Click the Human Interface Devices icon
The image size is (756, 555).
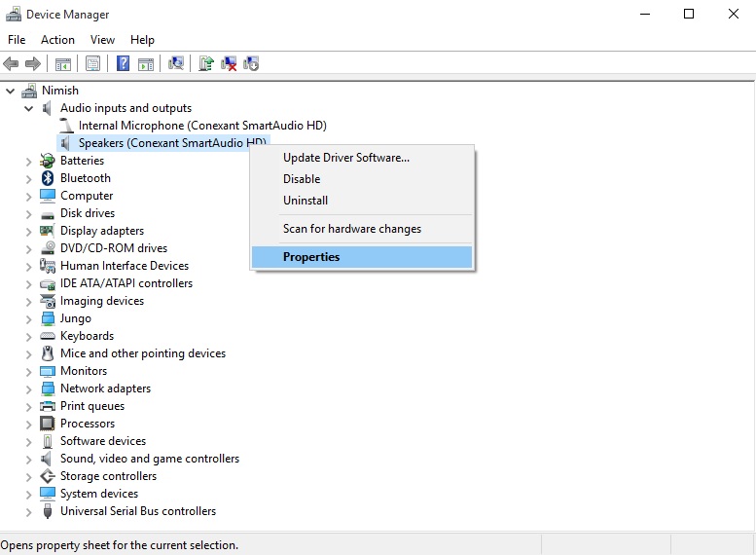point(48,266)
